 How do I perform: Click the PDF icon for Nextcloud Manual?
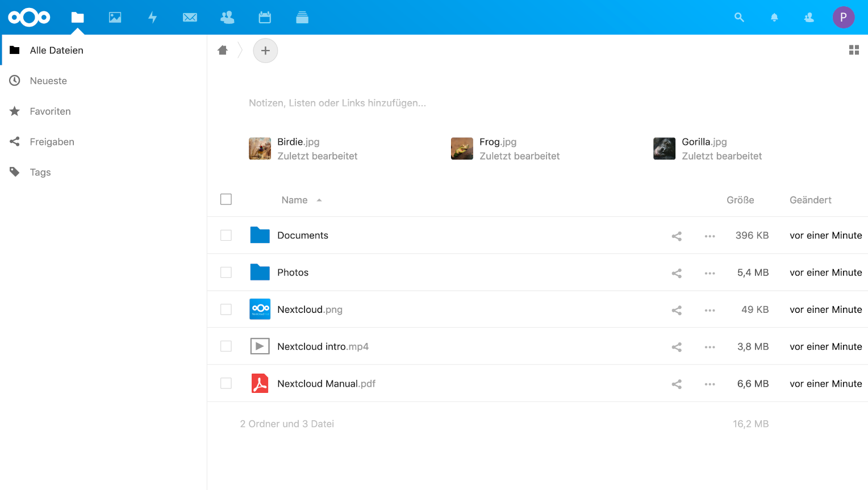pos(260,383)
